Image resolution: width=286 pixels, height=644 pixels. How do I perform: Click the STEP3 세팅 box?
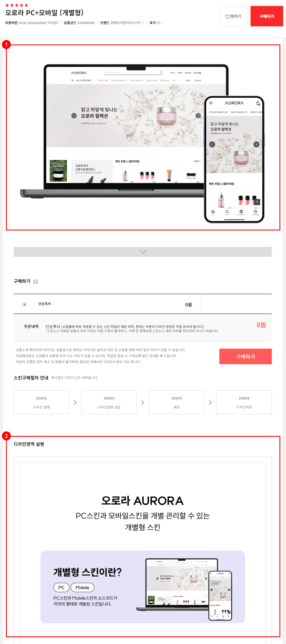[x=176, y=402]
